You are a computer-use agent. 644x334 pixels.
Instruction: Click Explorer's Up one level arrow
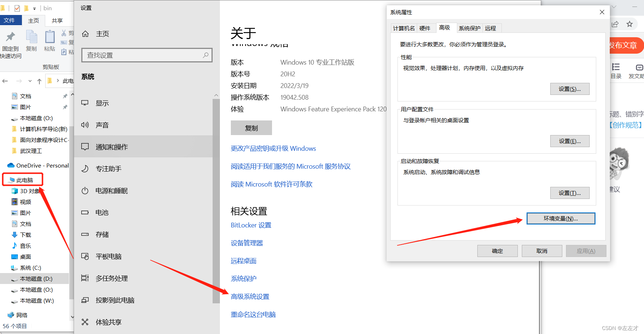[39, 81]
